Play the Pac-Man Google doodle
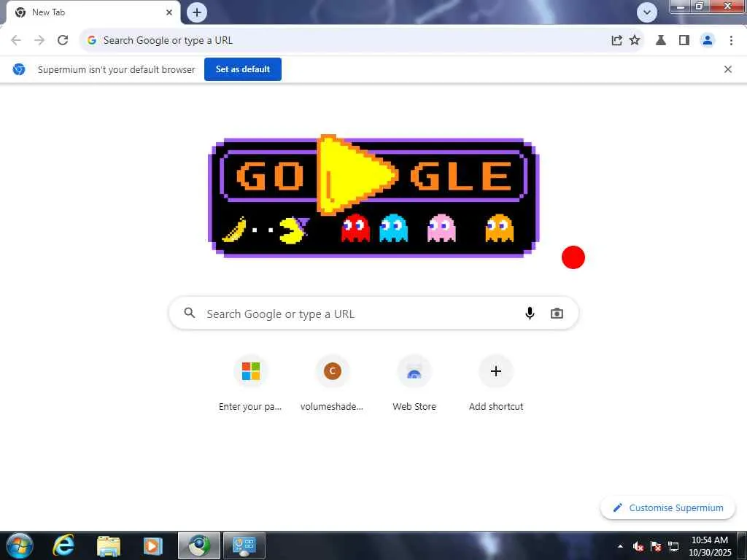 (356, 175)
